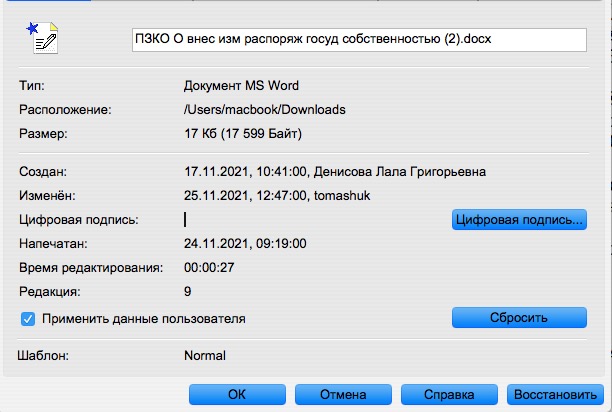Click the Создан: label
This screenshot has height=412, width=612.
[x=43, y=172]
